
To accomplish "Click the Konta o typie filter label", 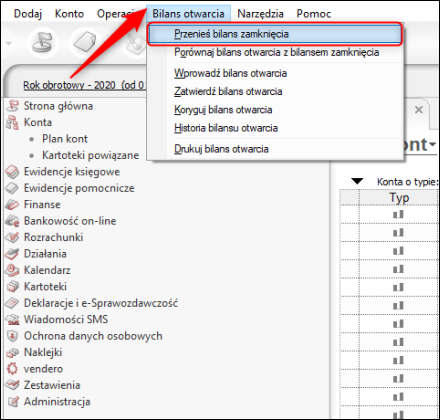I will pyautogui.click(x=407, y=182).
